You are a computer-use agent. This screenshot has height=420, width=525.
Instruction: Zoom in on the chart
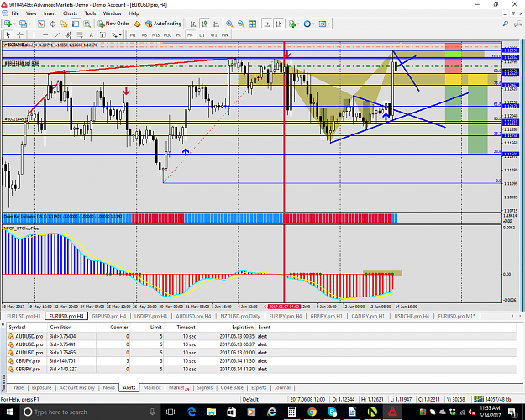click(x=229, y=24)
